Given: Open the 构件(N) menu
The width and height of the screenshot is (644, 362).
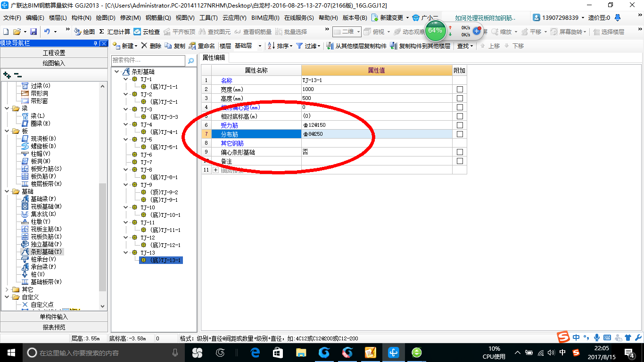Looking at the screenshot, I should click(x=82, y=18).
